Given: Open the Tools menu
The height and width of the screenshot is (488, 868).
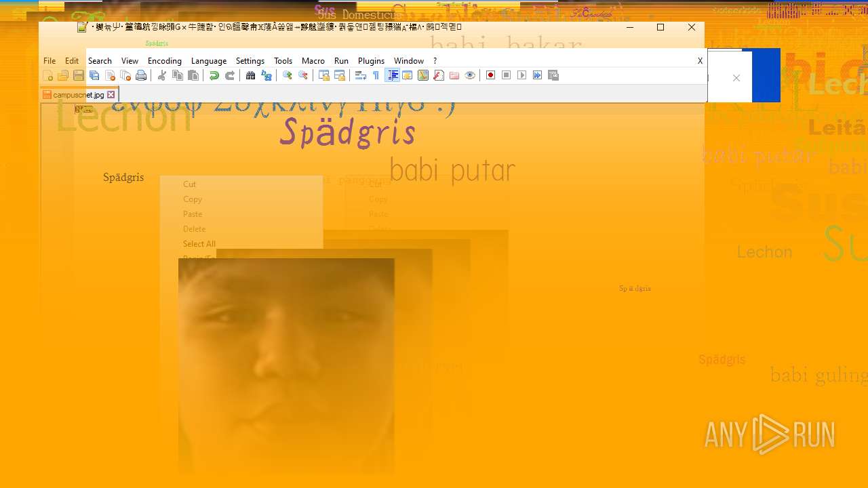Looking at the screenshot, I should pos(283,61).
